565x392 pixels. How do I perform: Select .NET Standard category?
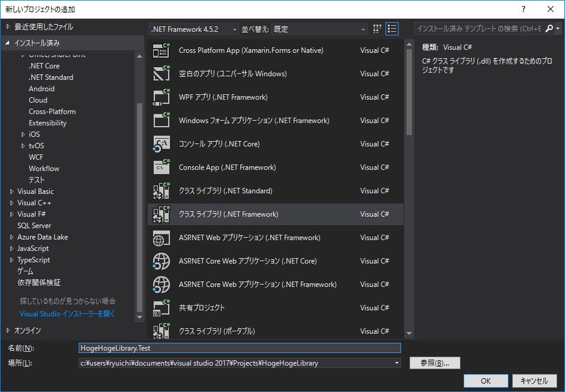click(x=51, y=77)
